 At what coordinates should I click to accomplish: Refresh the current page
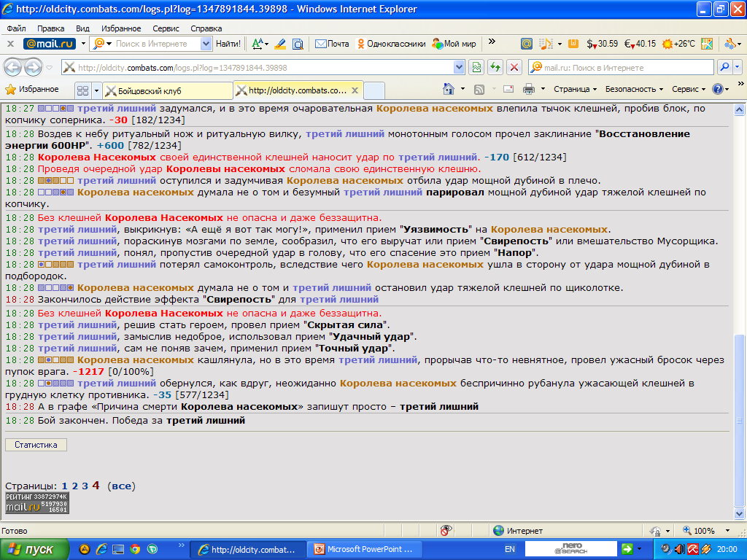click(x=495, y=68)
